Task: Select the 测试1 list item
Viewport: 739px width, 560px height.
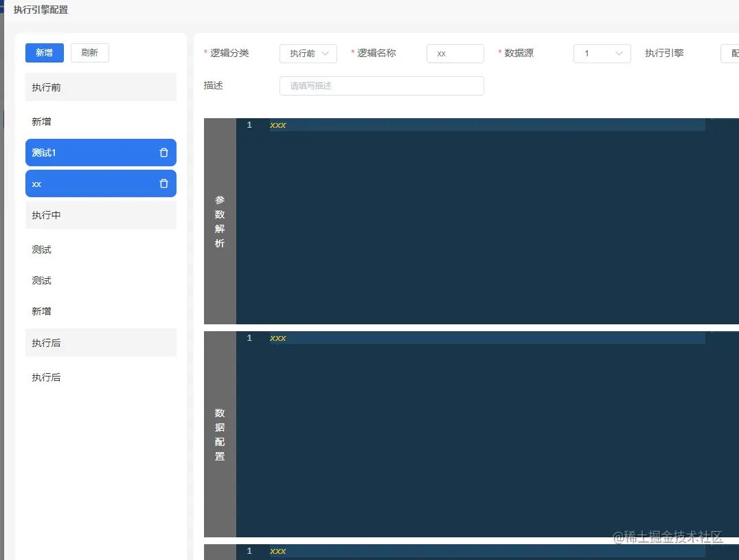Action: pyautogui.click(x=101, y=153)
